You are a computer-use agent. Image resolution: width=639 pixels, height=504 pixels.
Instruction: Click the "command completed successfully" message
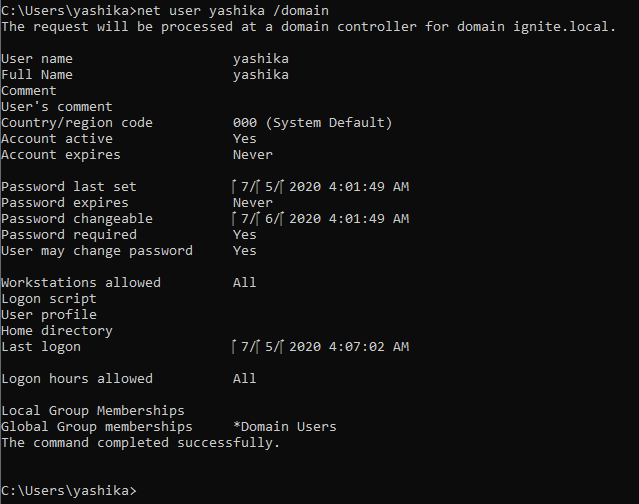[x=140, y=443]
